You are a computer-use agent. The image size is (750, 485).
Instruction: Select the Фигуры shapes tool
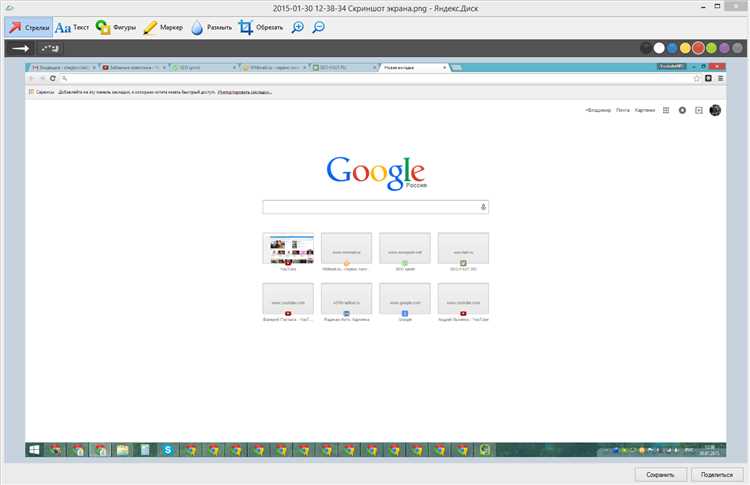point(116,27)
